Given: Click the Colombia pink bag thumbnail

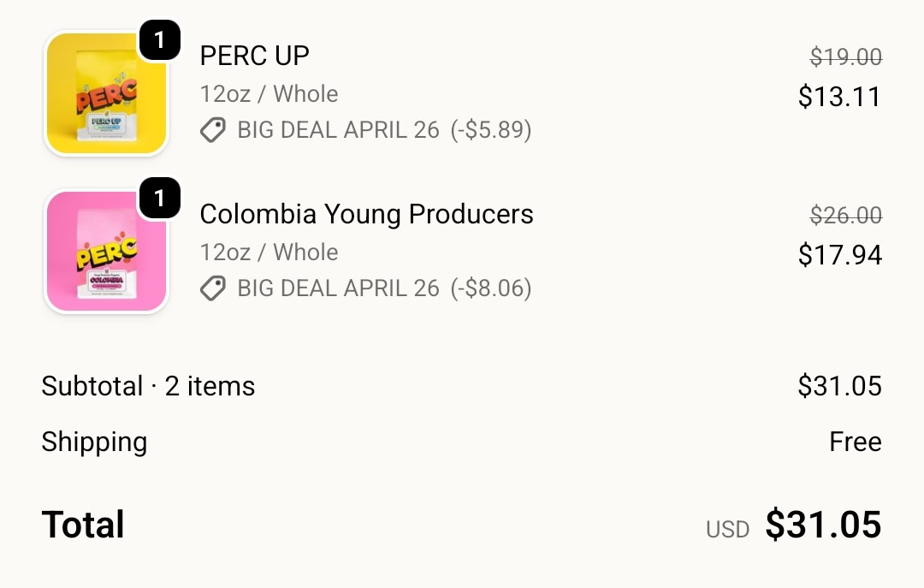Looking at the screenshot, I should [x=105, y=252].
